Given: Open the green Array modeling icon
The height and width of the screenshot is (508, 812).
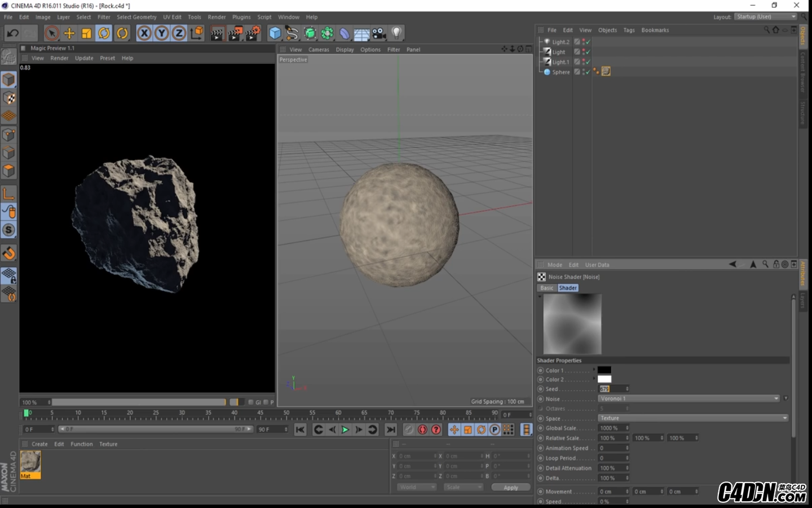Looking at the screenshot, I should pos(328,33).
